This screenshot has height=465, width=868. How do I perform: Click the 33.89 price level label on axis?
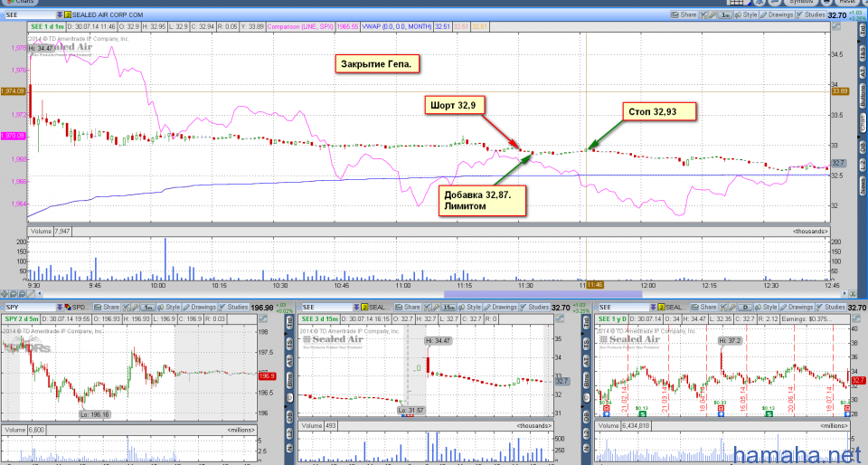pos(840,91)
